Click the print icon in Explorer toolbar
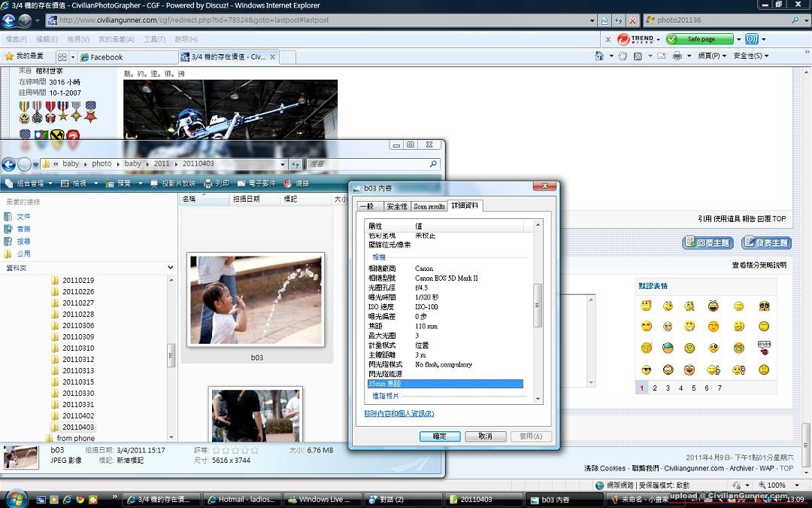Image resolution: width=812 pixels, height=508 pixels. click(208, 184)
